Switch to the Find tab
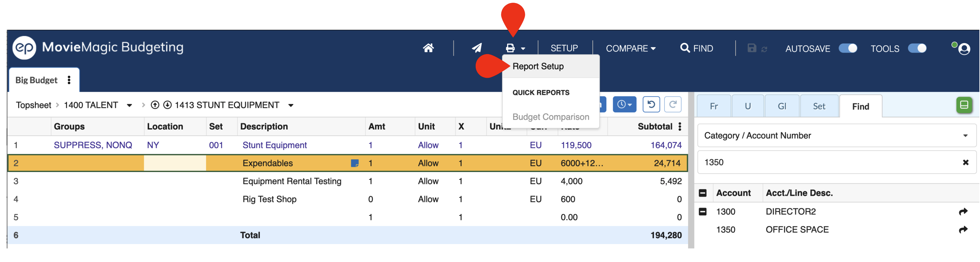Viewport: 980px width, 262px height. click(x=861, y=106)
